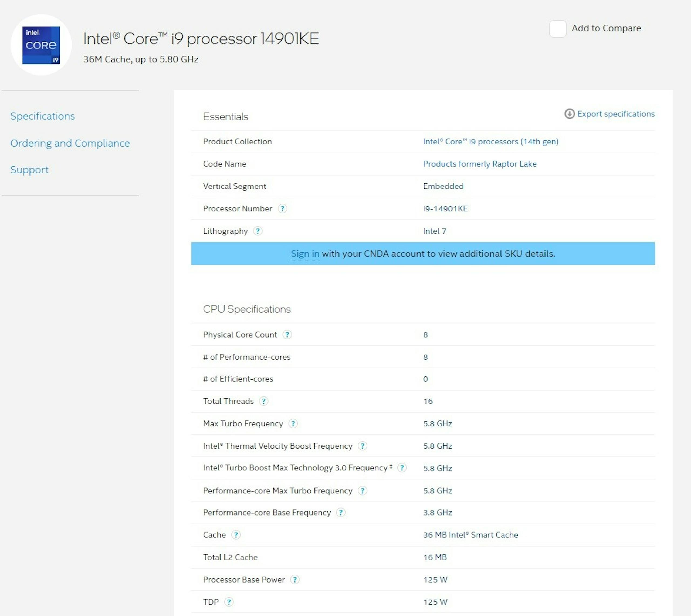Click the Cache help question mark
The image size is (691, 616).
click(x=236, y=535)
